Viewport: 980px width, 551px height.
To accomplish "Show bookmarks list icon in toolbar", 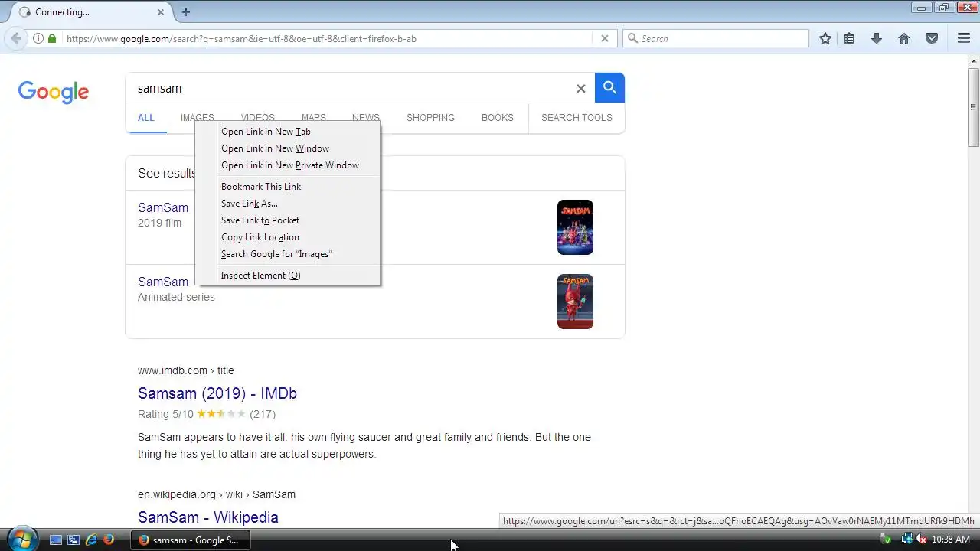I will click(849, 38).
